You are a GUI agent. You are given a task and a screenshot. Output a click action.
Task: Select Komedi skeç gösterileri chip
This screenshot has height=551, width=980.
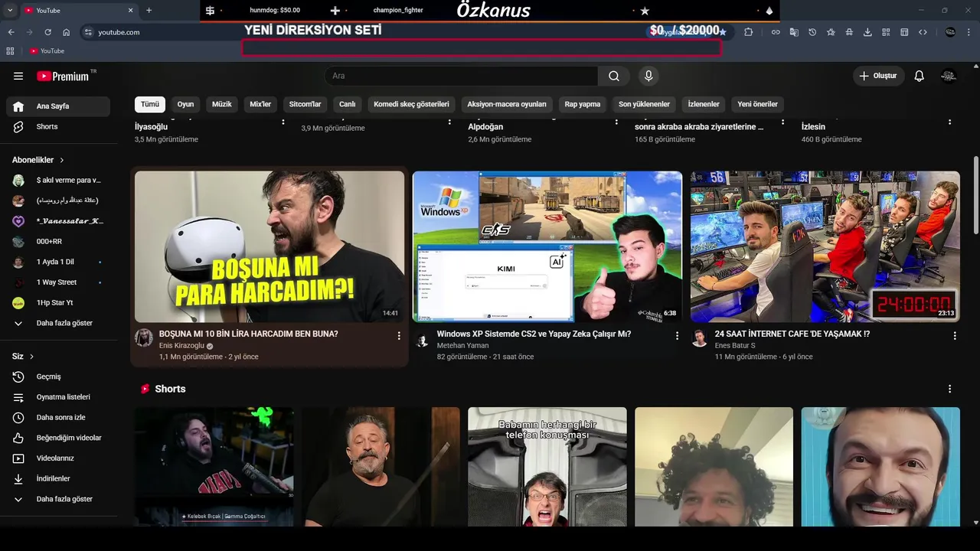(411, 104)
